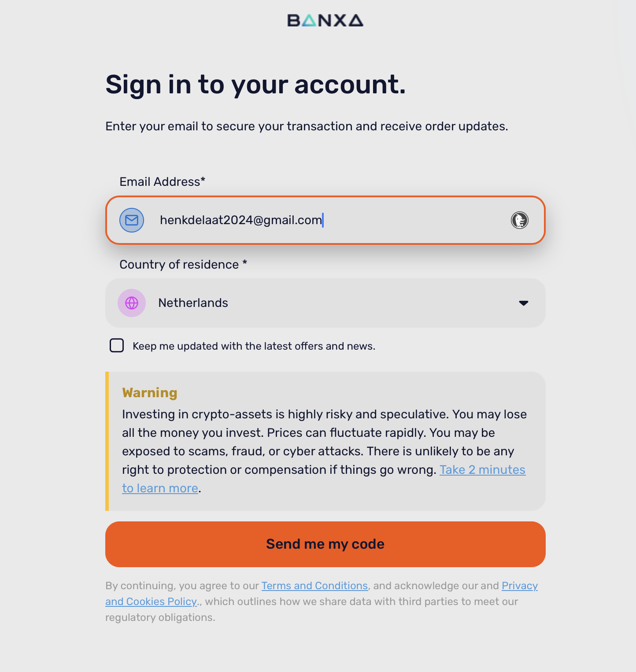Click the yellow warning box accent bar

pyautogui.click(x=107, y=441)
